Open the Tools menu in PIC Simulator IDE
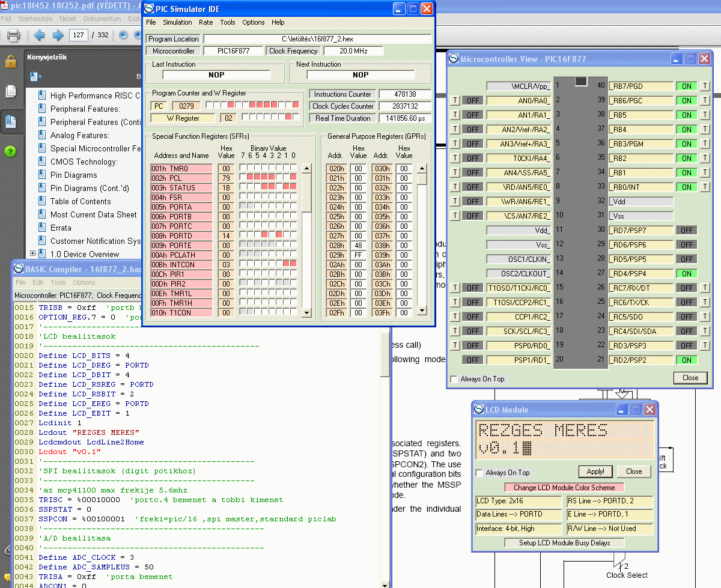 pos(228,22)
